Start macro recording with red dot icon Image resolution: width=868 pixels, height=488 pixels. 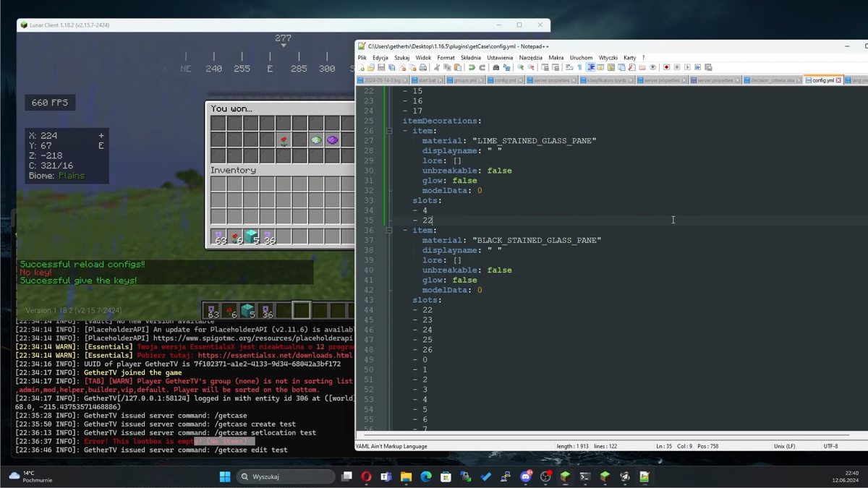coord(666,67)
